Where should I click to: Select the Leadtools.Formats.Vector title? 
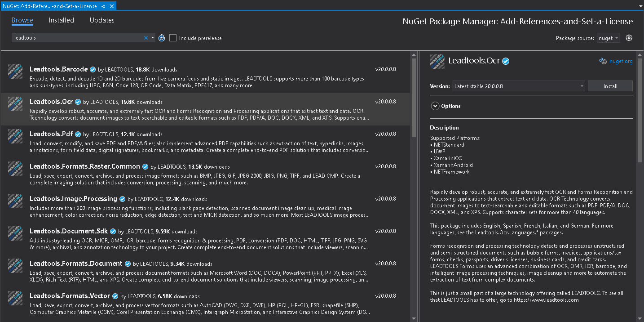point(70,296)
